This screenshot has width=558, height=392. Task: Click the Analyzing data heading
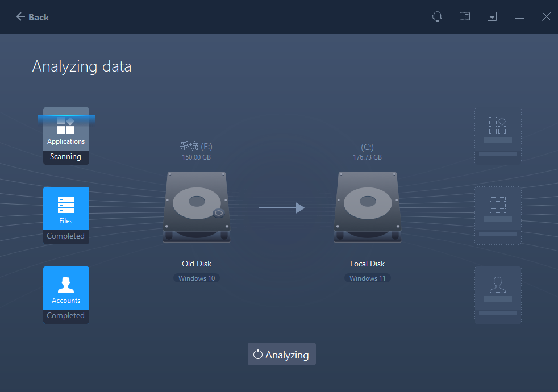pyautogui.click(x=82, y=66)
